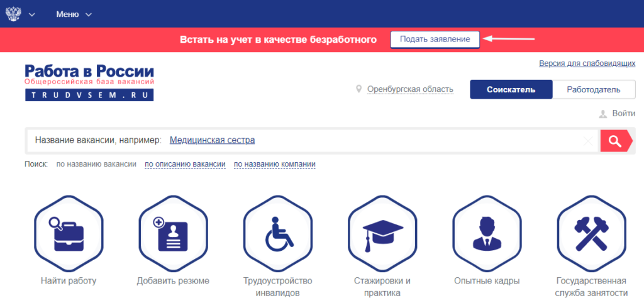Expand the coat of arms dropdown
Image resolution: width=644 pixels, height=308 pixels.
point(20,14)
